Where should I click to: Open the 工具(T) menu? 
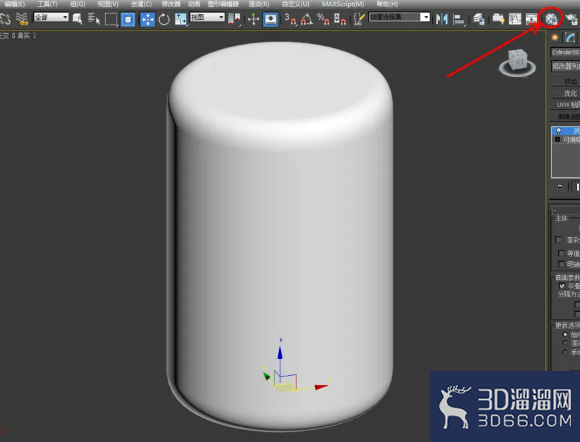point(47,4)
